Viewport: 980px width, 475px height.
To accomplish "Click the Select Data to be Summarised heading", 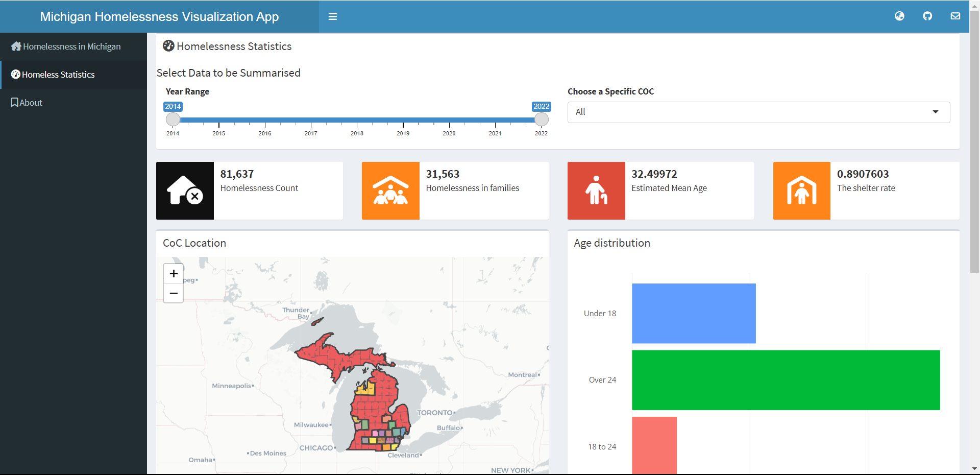I will click(229, 73).
